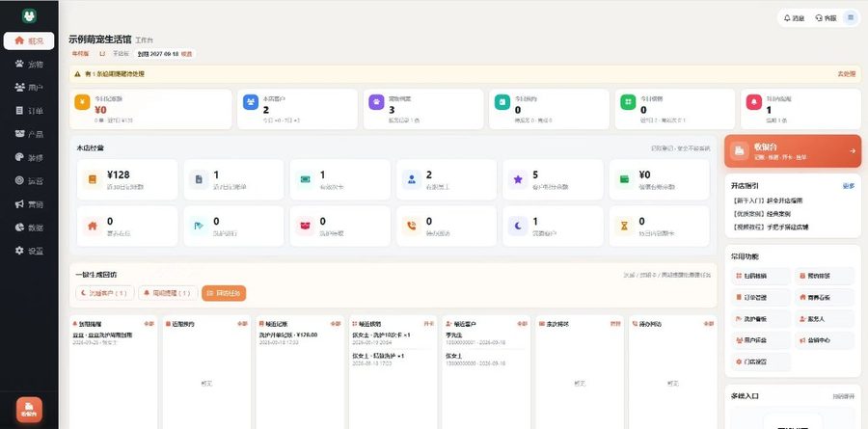Click the user comments quick function button

(x=761, y=340)
